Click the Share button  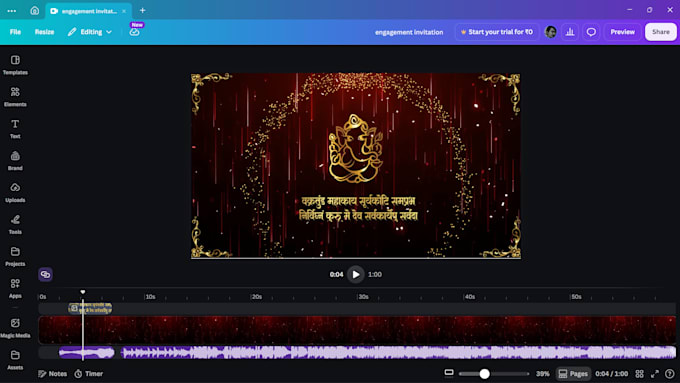660,32
